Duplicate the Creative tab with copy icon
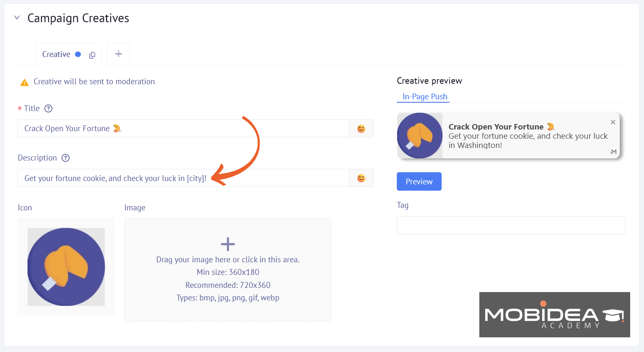This screenshot has width=644, height=352. tap(92, 55)
